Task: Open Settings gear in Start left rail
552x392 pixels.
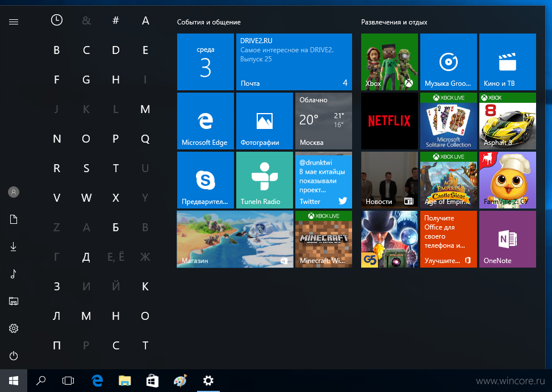Action: pos(14,328)
